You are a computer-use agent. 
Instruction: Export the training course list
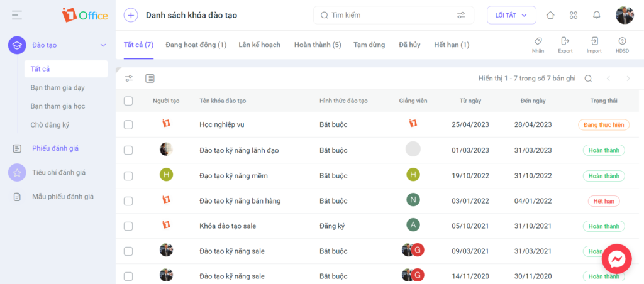point(565,45)
